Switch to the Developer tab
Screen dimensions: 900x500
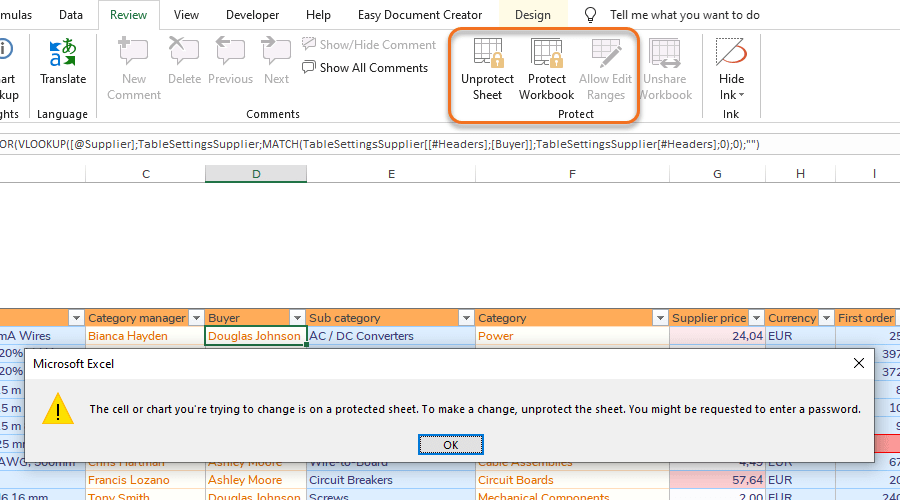click(253, 15)
